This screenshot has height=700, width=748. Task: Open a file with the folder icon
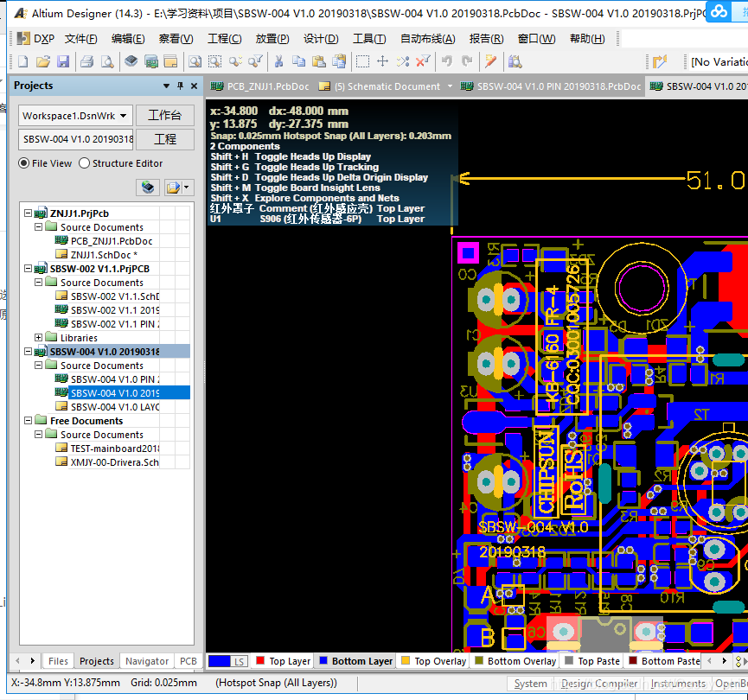pyautogui.click(x=43, y=61)
